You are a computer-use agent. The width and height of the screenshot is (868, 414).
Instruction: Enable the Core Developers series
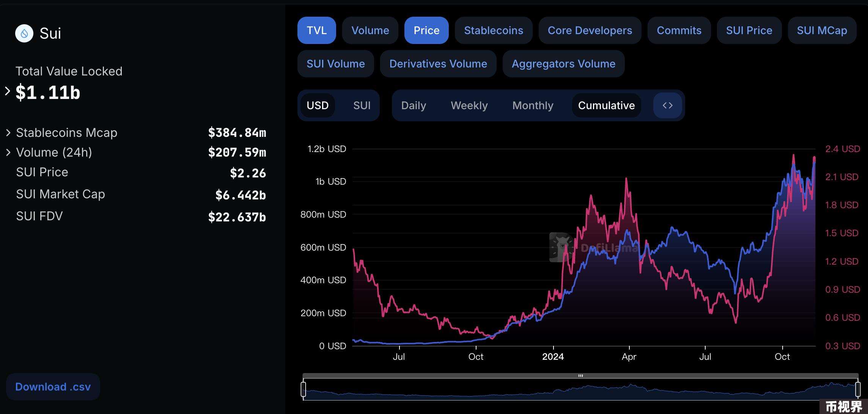590,30
